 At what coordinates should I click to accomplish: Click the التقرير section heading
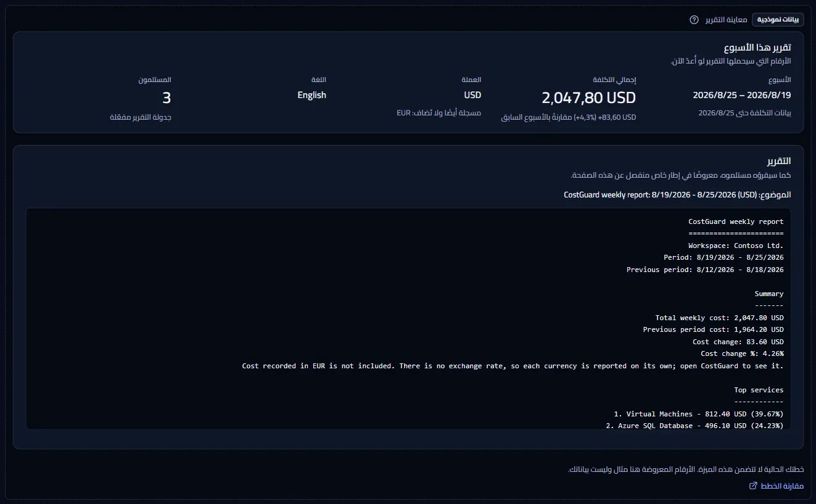779,161
